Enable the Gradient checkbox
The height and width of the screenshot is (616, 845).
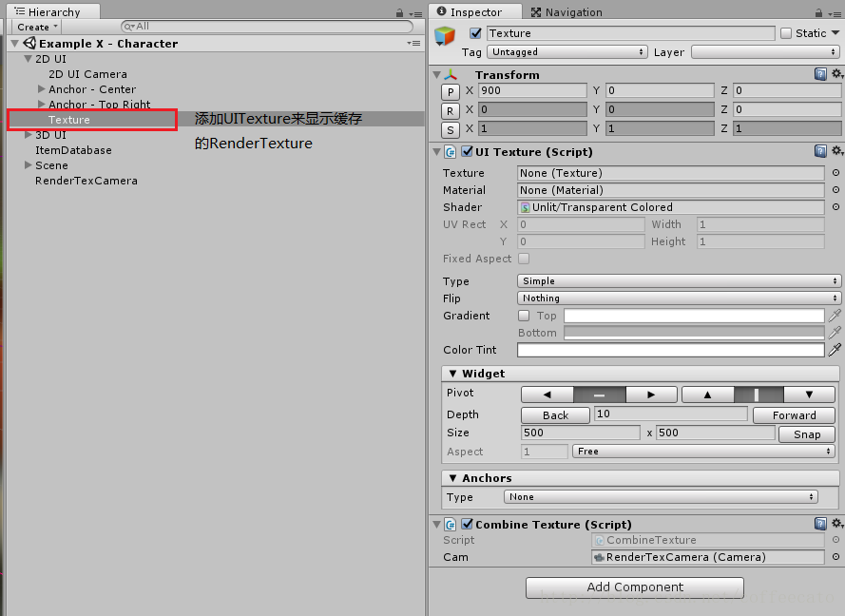click(524, 316)
